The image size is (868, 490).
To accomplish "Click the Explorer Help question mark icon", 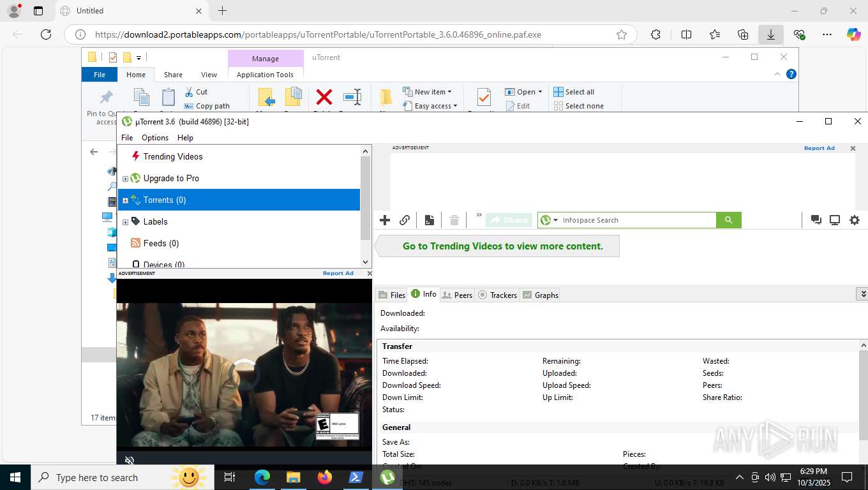I will coord(791,74).
